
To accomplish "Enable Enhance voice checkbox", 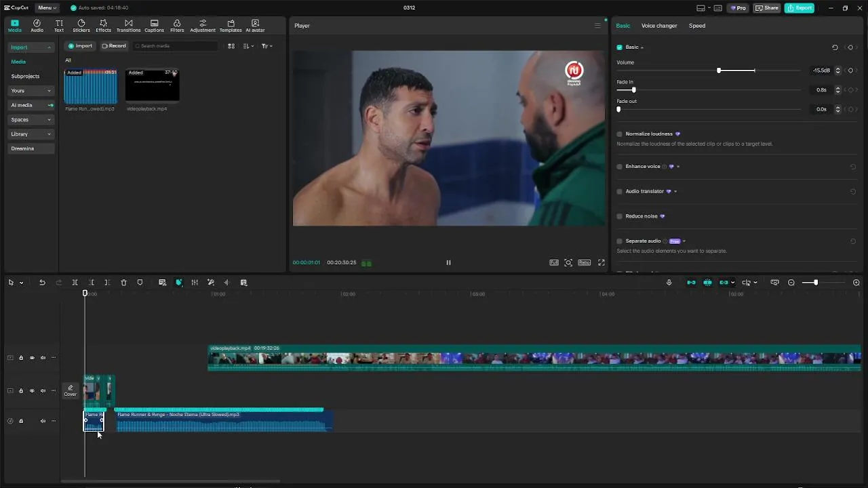I will (x=619, y=167).
